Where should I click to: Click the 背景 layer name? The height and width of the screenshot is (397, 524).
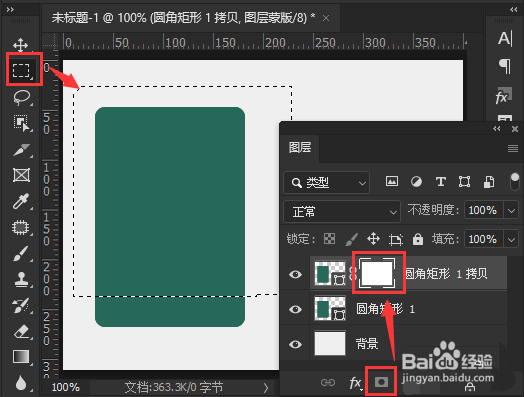point(367,344)
